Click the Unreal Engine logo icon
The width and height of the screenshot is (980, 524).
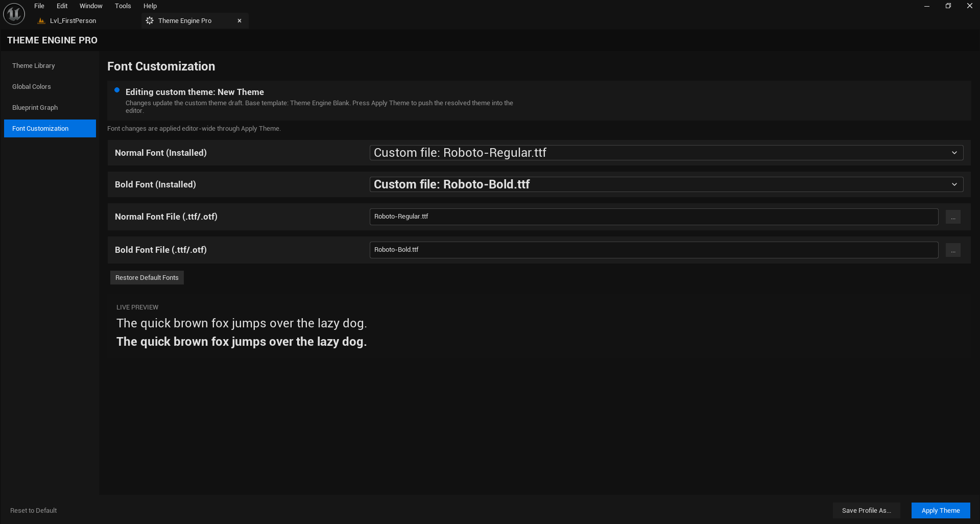click(x=14, y=14)
